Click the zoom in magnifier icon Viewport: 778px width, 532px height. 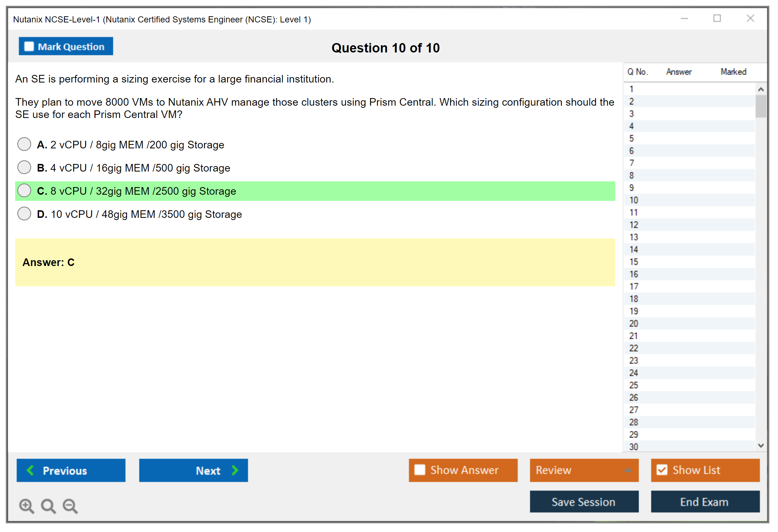point(26,506)
